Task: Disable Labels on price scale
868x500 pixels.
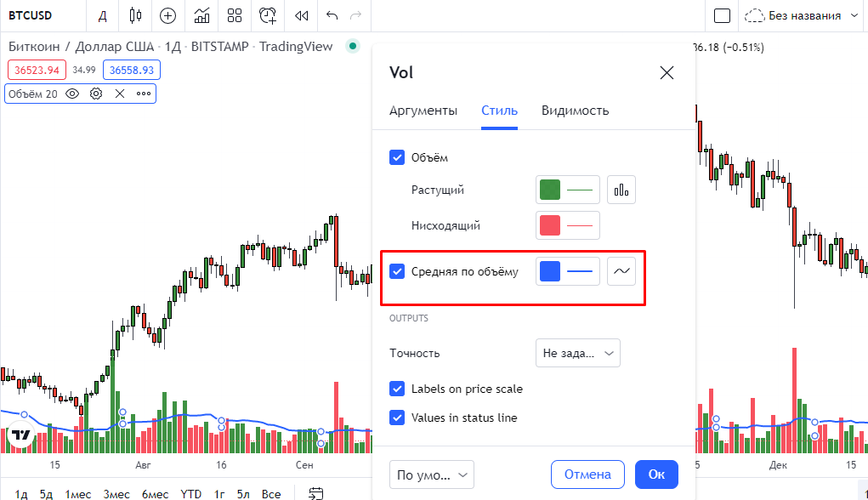Action: pos(397,389)
